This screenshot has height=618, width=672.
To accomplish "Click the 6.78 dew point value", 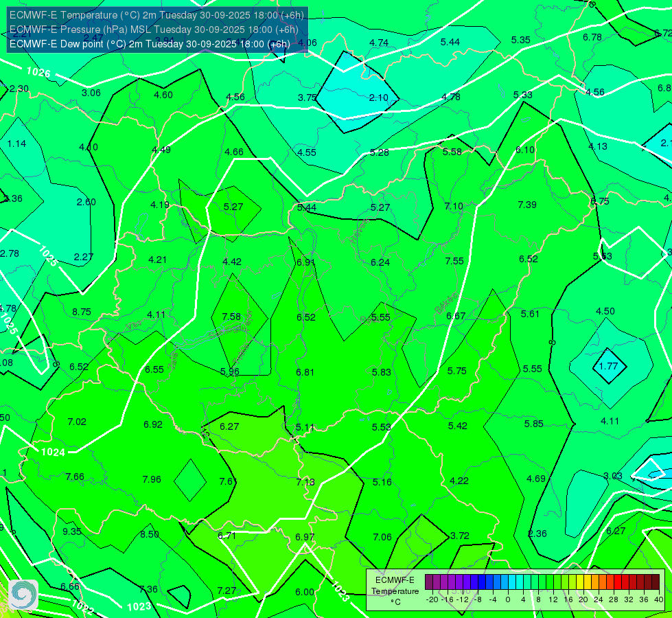I will coord(592,37).
